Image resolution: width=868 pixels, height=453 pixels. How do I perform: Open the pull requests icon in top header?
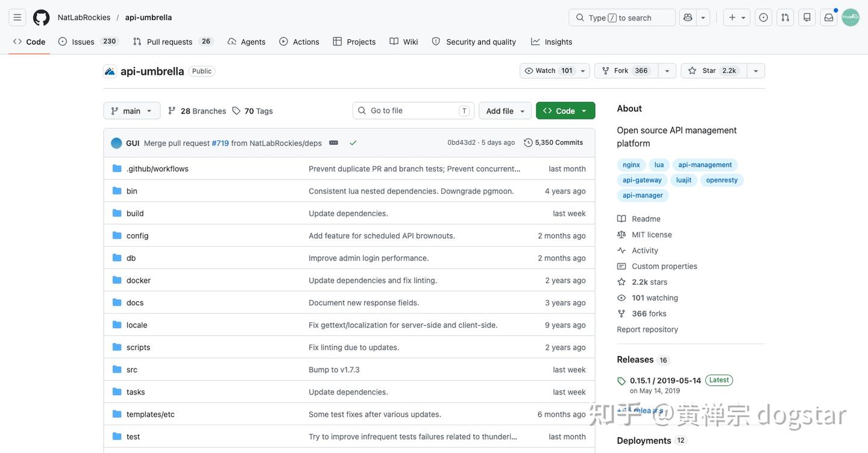click(x=785, y=17)
